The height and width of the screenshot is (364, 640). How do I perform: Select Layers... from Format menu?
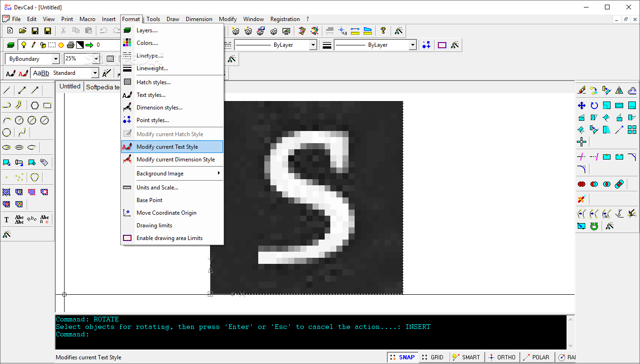point(172,30)
